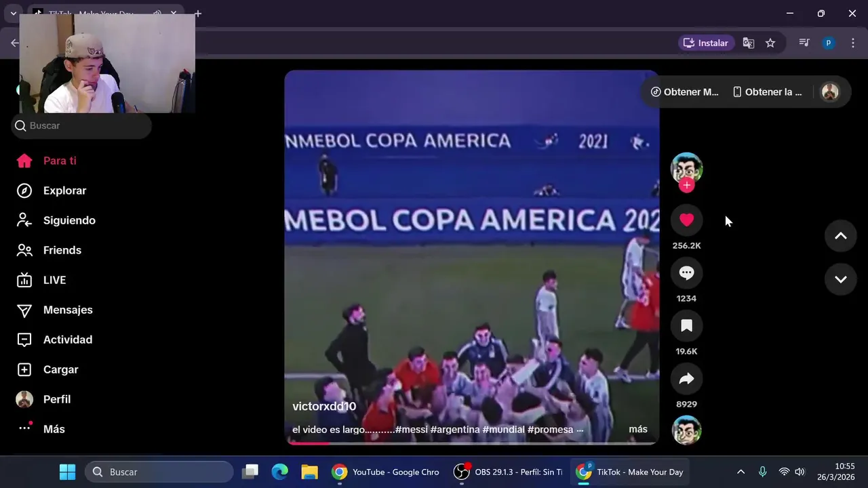Switch to the OBS 29.1.3 window
868x488 pixels.
pyautogui.click(x=508, y=472)
